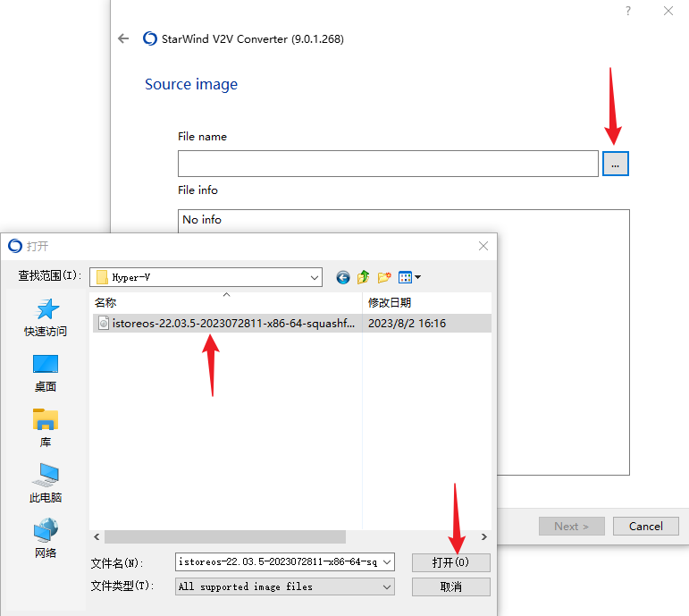Viewport: 689px width, 616px height.
Task: Click the 2023/8/2 16:16 date cell
Action: coord(407,323)
